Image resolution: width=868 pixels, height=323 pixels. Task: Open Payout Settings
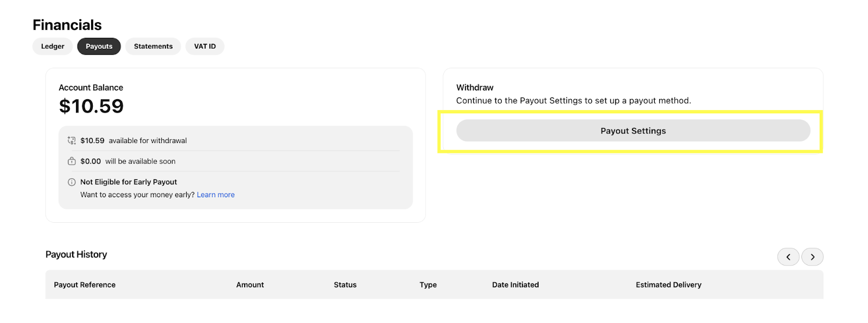(633, 131)
